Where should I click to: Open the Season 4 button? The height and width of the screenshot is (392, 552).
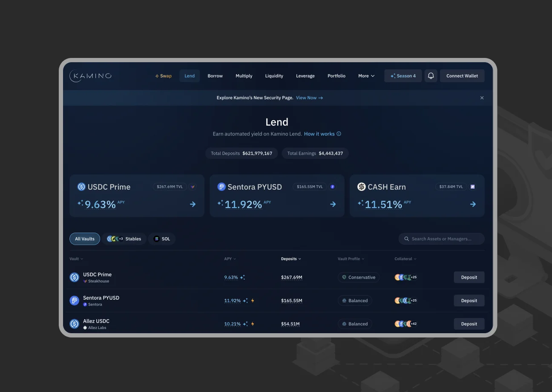pyautogui.click(x=403, y=76)
